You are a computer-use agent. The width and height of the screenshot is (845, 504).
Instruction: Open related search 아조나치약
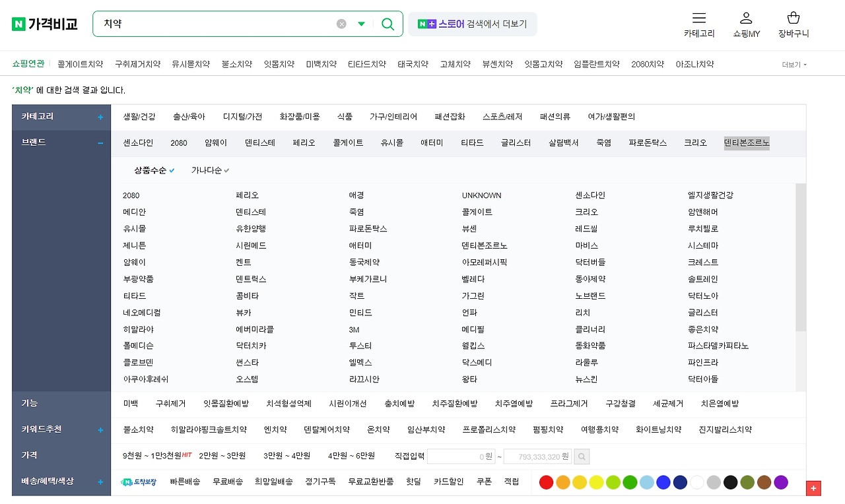(x=694, y=65)
